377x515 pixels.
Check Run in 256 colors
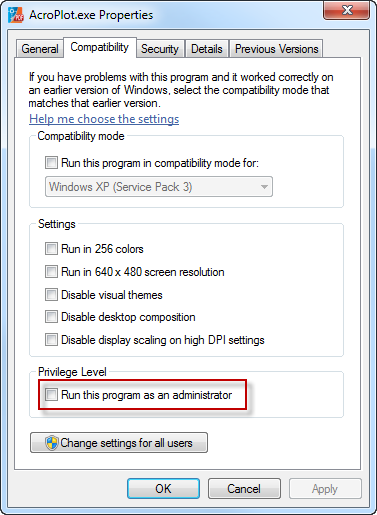tap(51, 249)
